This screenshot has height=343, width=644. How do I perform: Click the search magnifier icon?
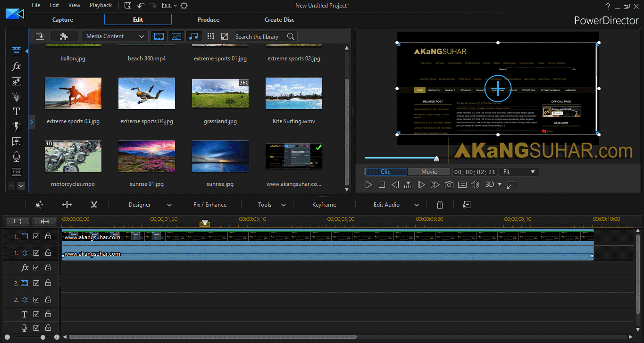point(291,36)
